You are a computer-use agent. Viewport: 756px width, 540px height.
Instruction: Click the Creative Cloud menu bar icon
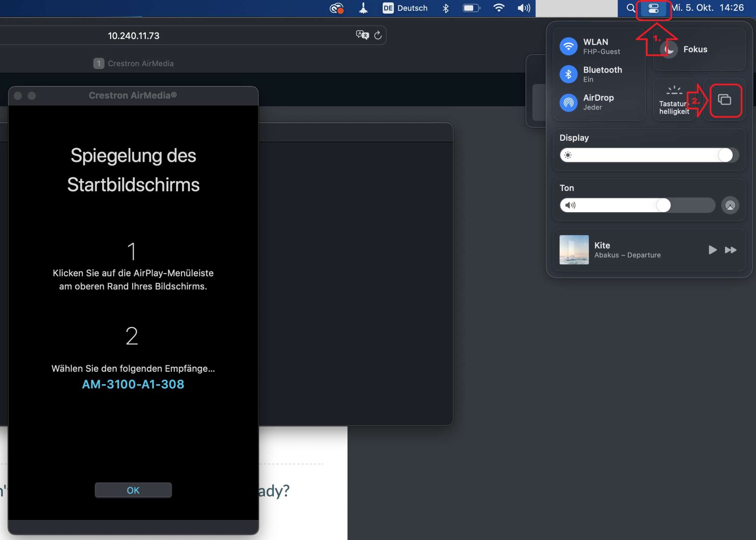coord(336,8)
